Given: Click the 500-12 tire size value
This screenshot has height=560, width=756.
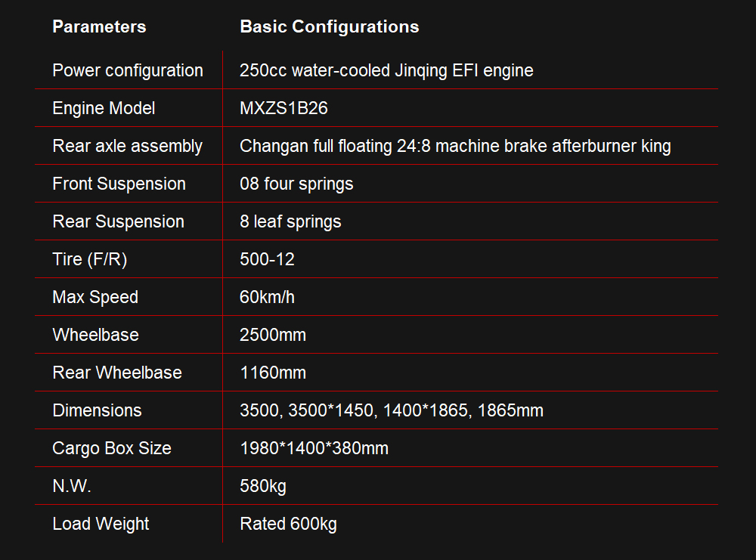Looking at the screenshot, I should tap(267, 260).
